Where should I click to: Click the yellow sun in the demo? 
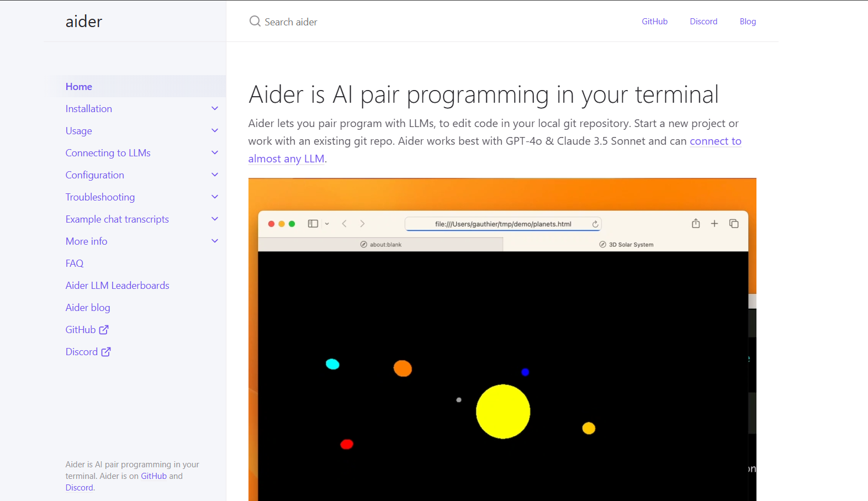[503, 412]
